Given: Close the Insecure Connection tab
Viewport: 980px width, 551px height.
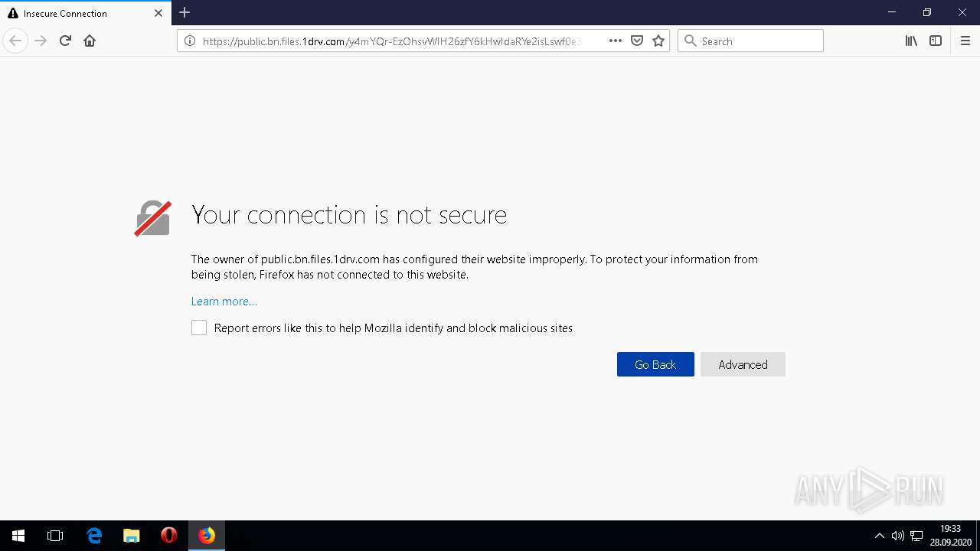Looking at the screenshot, I should [158, 13].
